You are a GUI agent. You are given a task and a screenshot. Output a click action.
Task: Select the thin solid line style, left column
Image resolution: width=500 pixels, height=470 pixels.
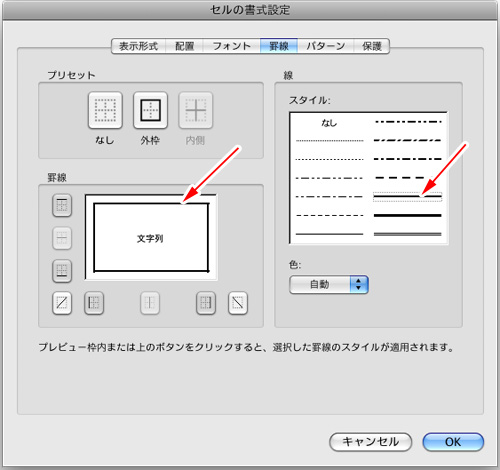pos(329,234)
